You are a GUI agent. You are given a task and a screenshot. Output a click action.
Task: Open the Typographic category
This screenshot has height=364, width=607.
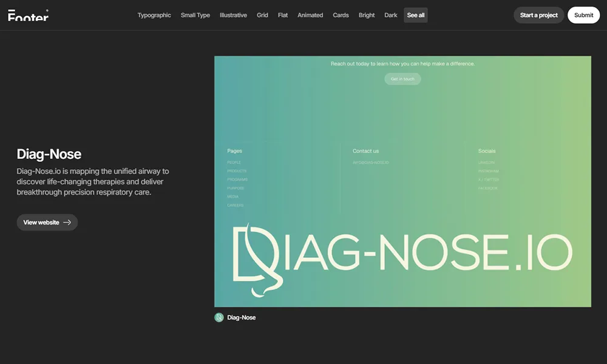click(x=154, y=15)
